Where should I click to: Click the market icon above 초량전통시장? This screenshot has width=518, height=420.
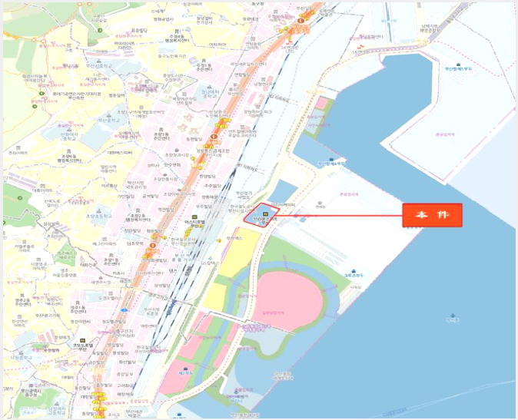[x=164, y=174]
